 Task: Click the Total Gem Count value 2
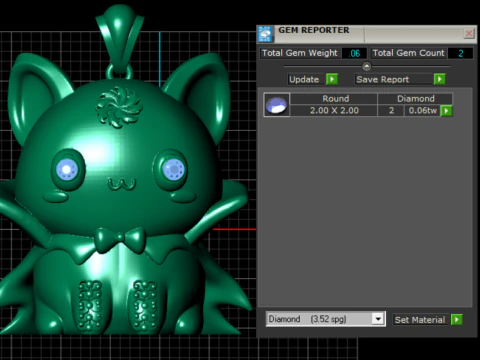[x=461, y=53]
